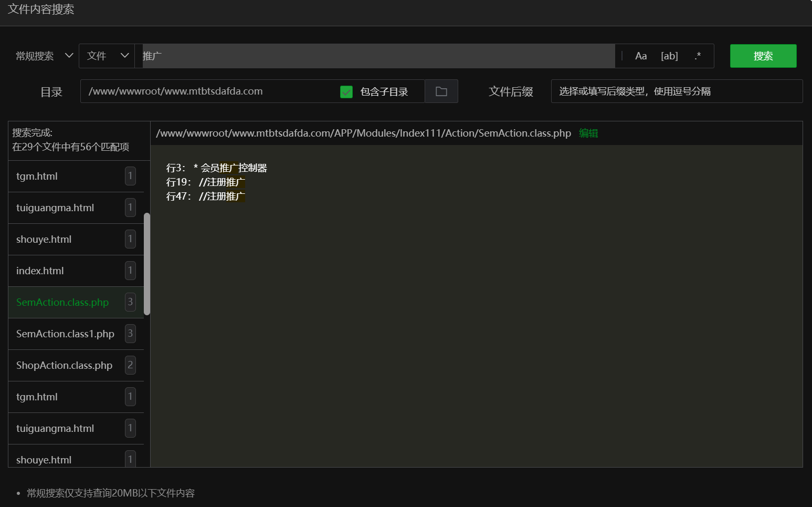Open index.html search result
The height and width of the screenshot is (507, 812).
[x=40, y=271]
